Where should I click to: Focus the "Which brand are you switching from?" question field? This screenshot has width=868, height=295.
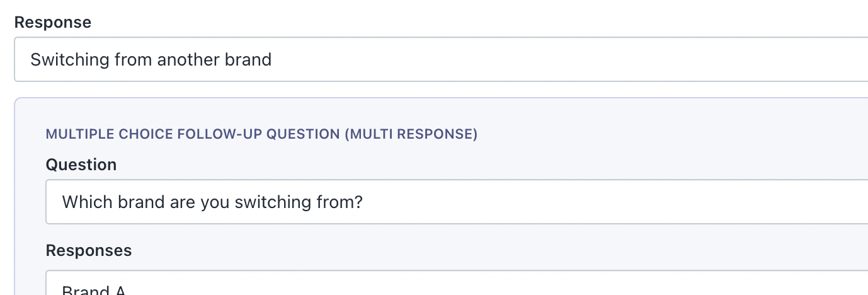click(457, 202)
